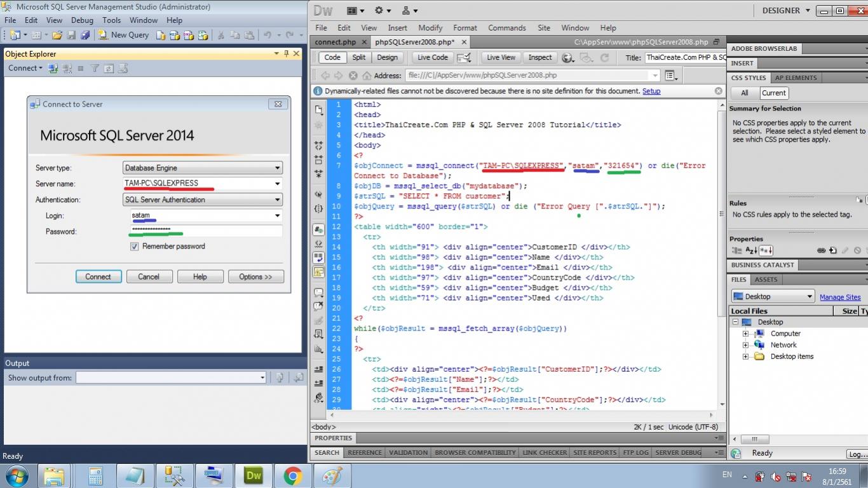Click Options >> button
Screen dimensions: 868x488
[x=255, y=276]
